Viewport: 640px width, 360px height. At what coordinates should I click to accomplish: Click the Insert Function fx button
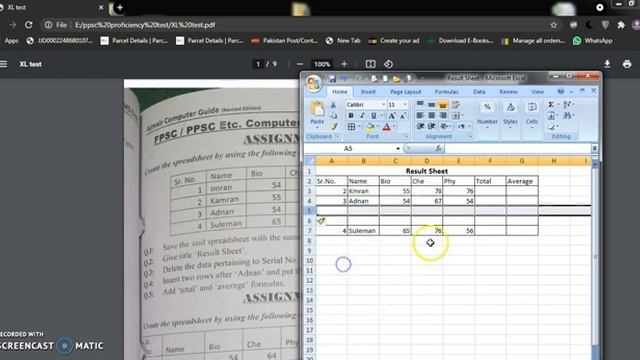(x=438, y=149)
